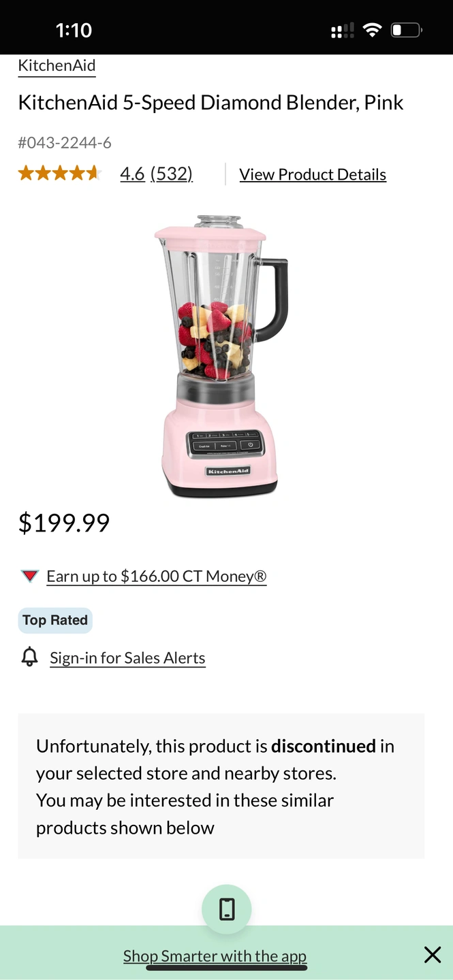Open Earn up to $166.00 CT Money link
The height and width of the screenshot is (980, 453).
pyautogui.click(x=157, y=576)
